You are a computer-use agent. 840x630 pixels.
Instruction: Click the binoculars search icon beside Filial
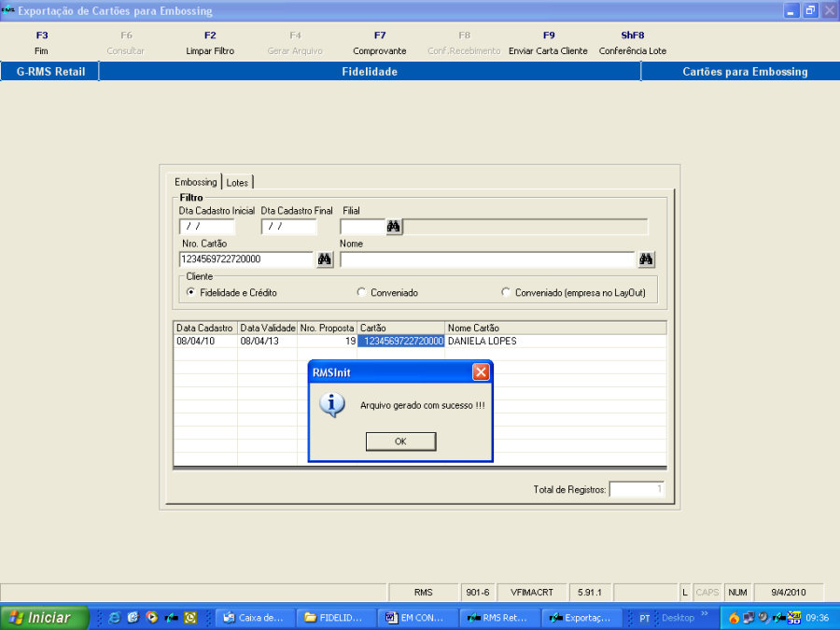(394, 227)
